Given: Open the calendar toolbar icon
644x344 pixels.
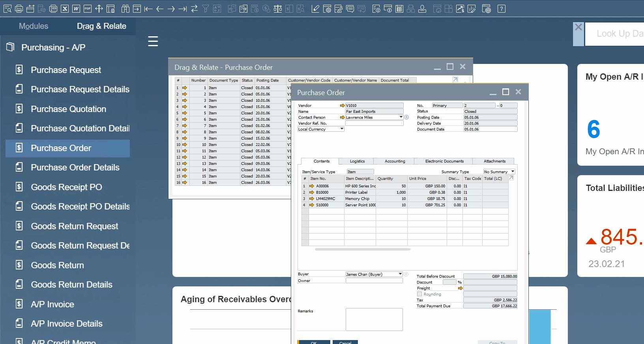Looking at the screenshot, I should 399,9.
